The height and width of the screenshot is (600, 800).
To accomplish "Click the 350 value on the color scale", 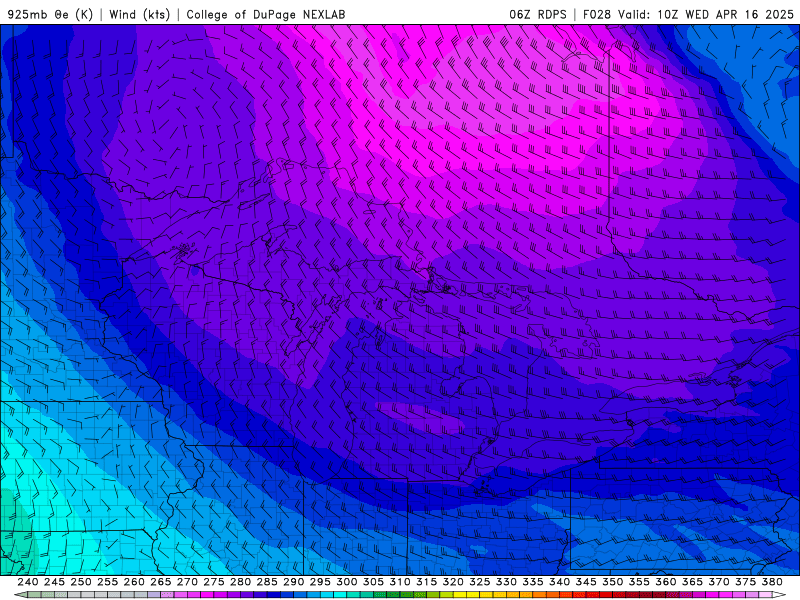I will (x=612, y=582).
